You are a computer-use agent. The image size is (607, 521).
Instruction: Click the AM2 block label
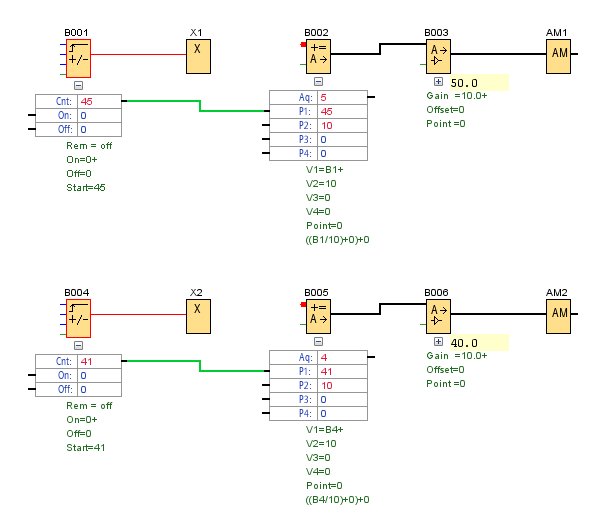tap(557, 293)
